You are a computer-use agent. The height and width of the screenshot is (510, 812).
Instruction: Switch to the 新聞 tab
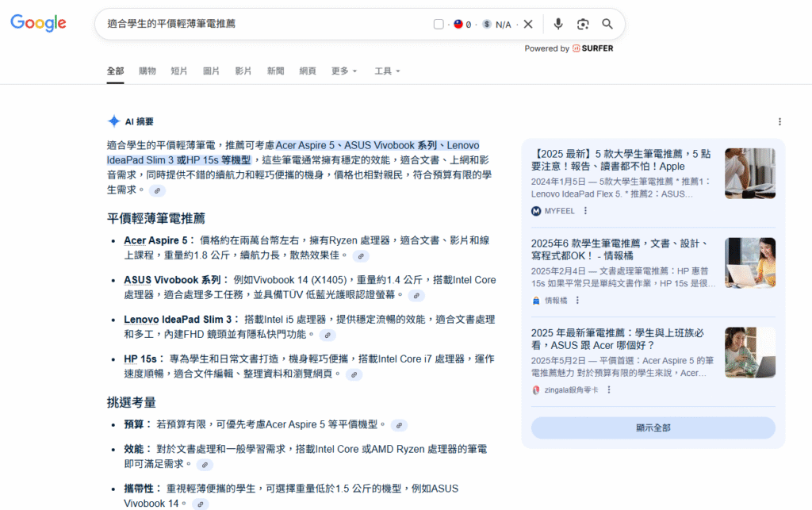coord(275,71)
